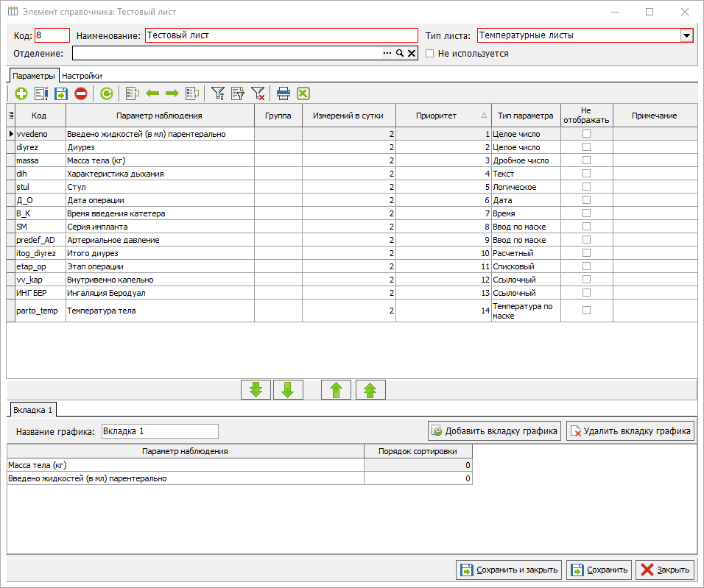Click the filter by list funnel icon
The image size is (704, 588).
pyautogui.click(x=238, y=93)
